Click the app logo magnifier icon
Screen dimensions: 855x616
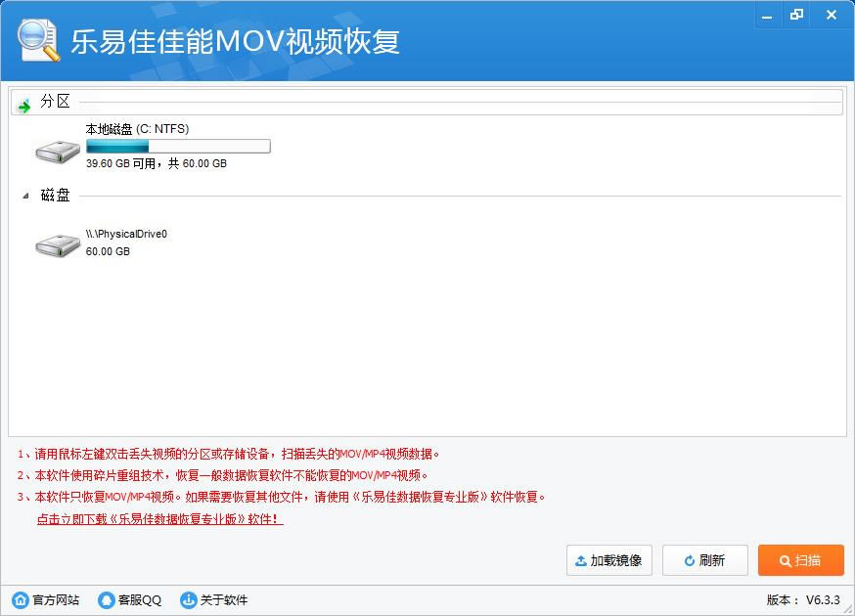[x=38, y=40]
